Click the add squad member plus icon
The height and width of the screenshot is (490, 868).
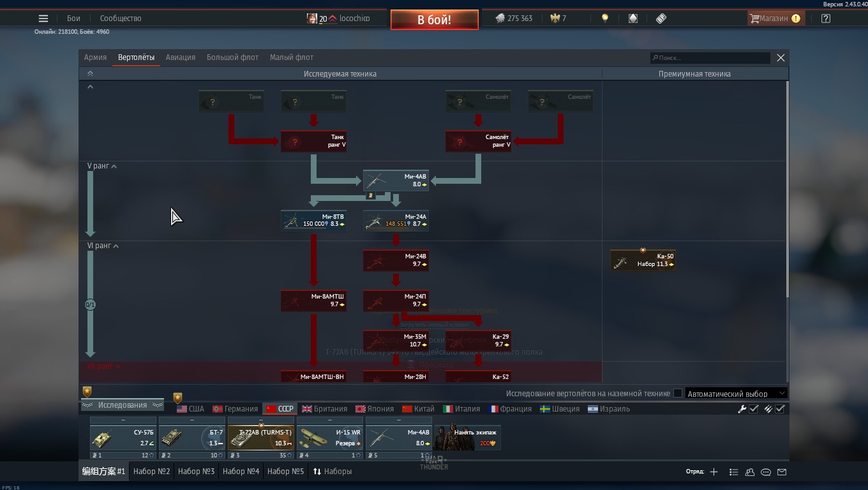714,472
